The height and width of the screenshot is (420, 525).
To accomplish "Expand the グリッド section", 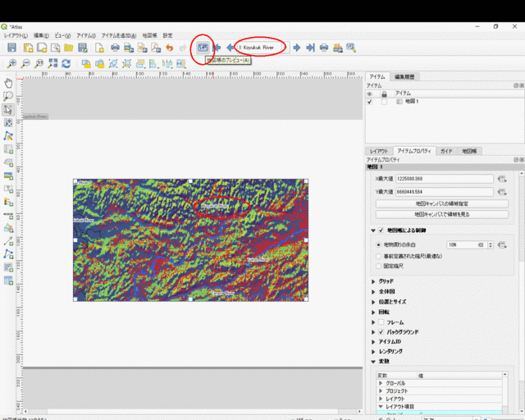I will click(373, 281).
